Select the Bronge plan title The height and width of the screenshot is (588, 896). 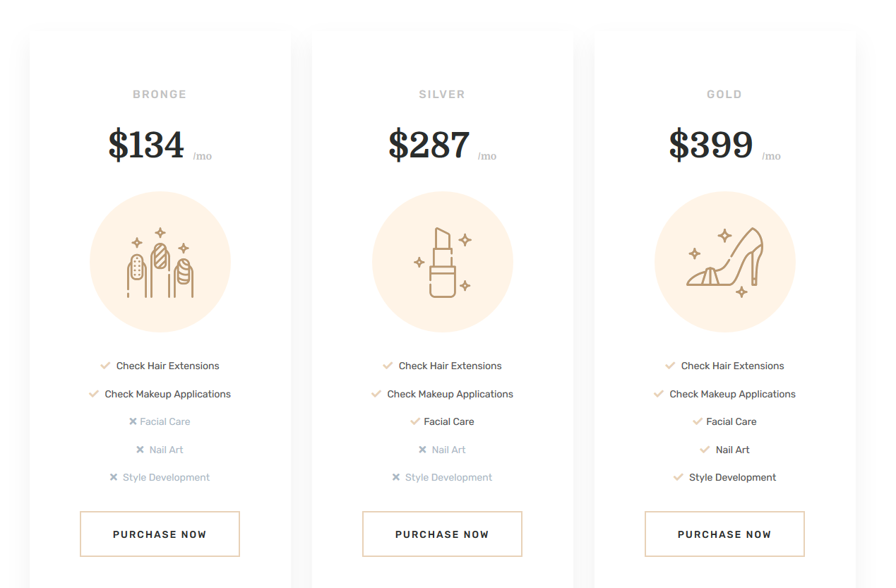[160, 95]
